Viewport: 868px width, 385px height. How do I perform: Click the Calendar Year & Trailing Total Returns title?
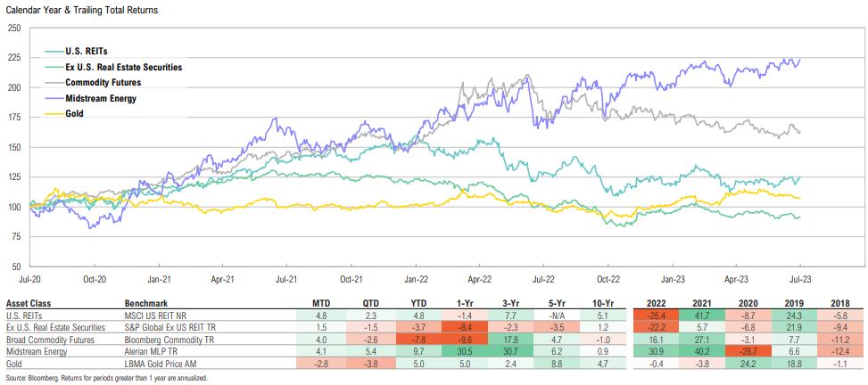(83, 8)
